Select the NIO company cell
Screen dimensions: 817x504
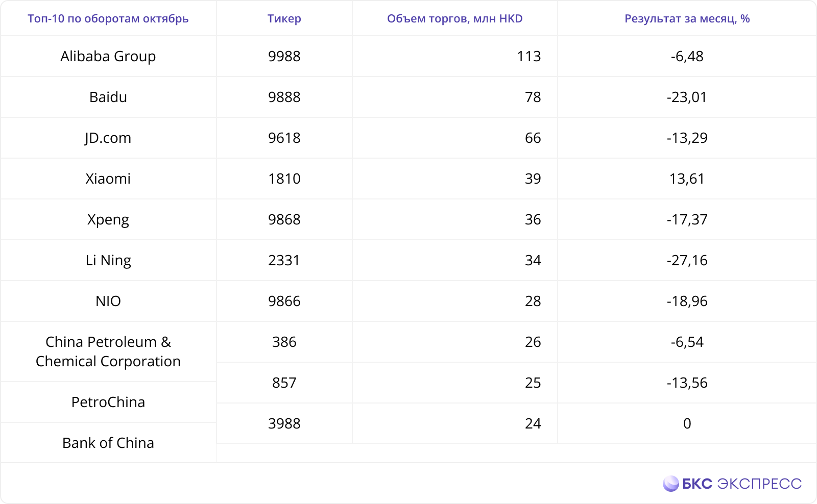pyautogui.click(x=108, y=301)
